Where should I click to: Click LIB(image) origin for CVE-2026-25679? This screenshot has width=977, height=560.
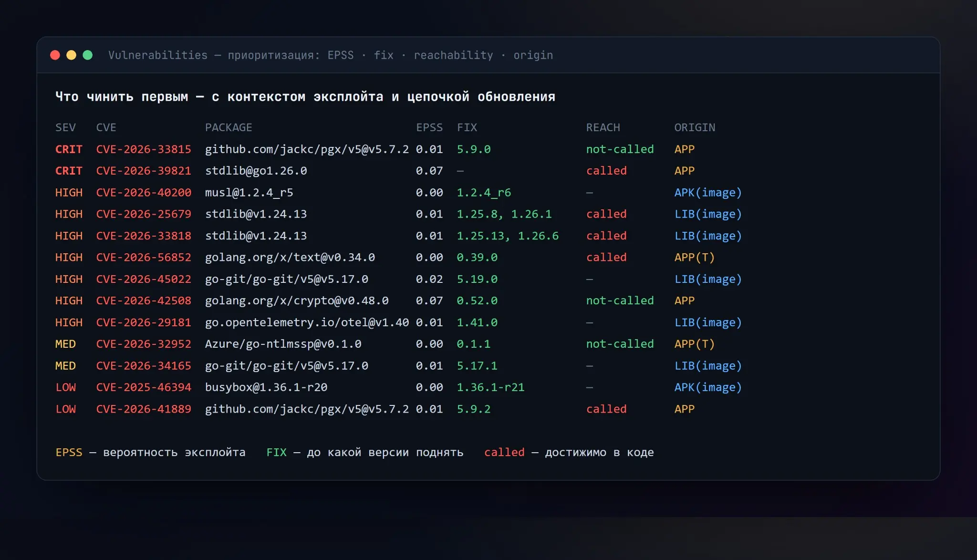[708, 214]
